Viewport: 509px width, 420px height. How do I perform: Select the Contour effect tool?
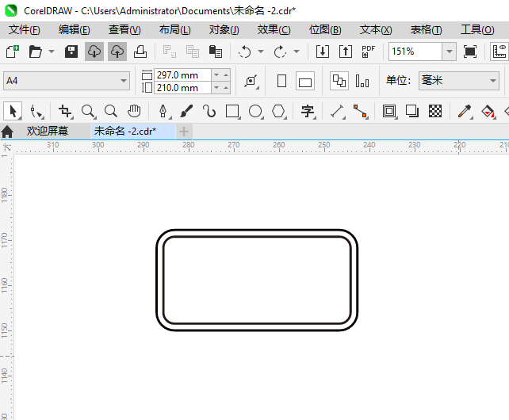tap(389, 111)
